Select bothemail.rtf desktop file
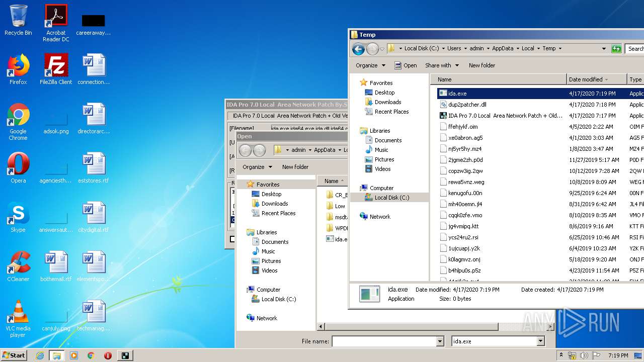This screenshot has height=362, width=644. [56, 266]
